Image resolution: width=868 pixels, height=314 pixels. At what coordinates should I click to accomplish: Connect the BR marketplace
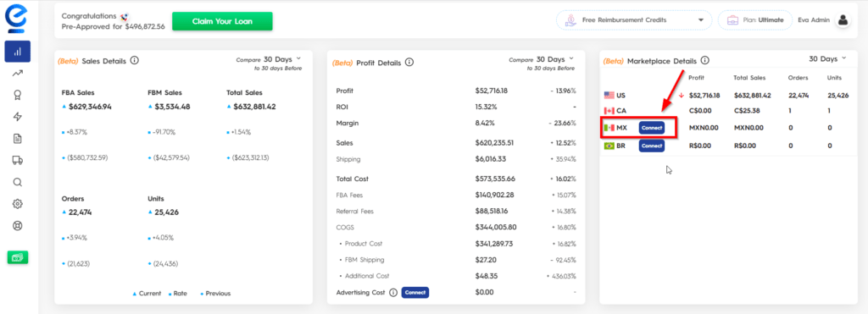click(x=652, y=146)
